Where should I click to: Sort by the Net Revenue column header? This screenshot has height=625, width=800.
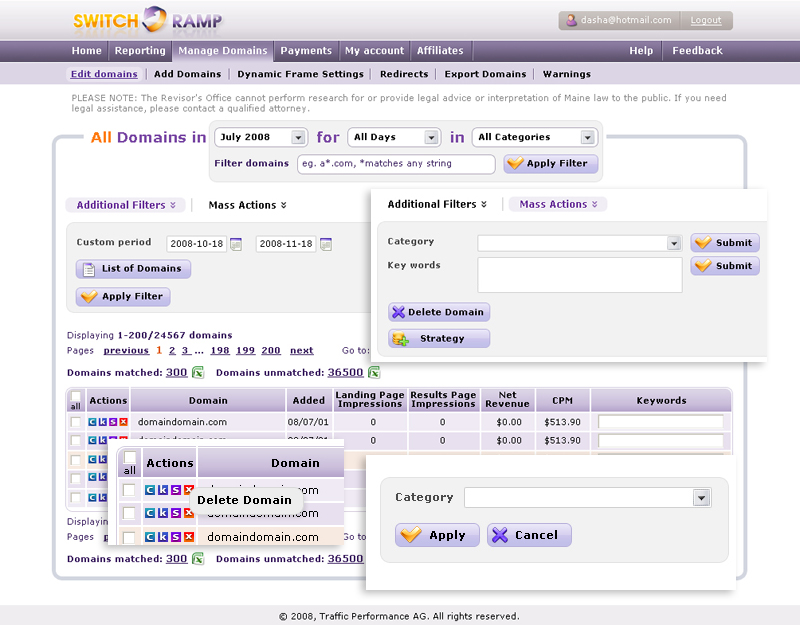508,399
